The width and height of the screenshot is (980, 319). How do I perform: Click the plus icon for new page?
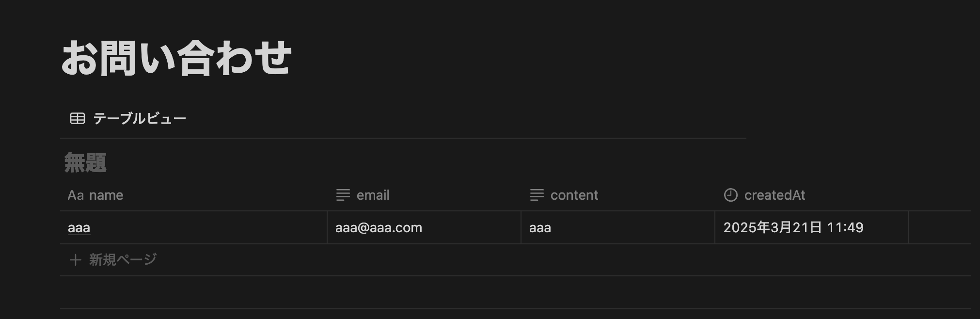click(x=75, y=260)
